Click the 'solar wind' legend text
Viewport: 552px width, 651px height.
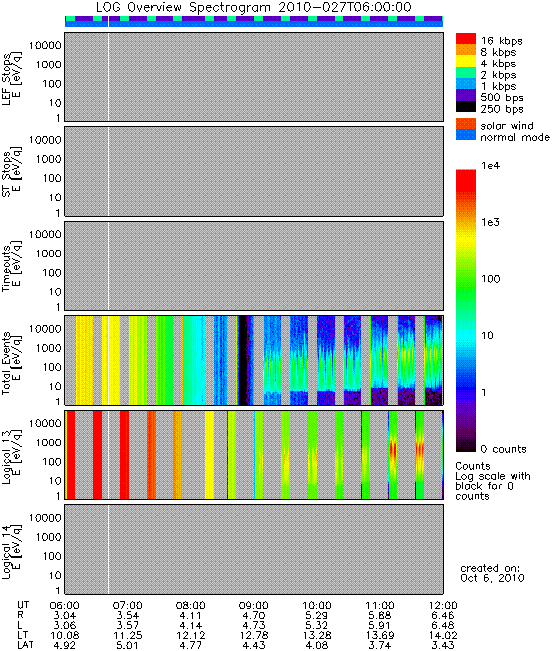point(507,126)
